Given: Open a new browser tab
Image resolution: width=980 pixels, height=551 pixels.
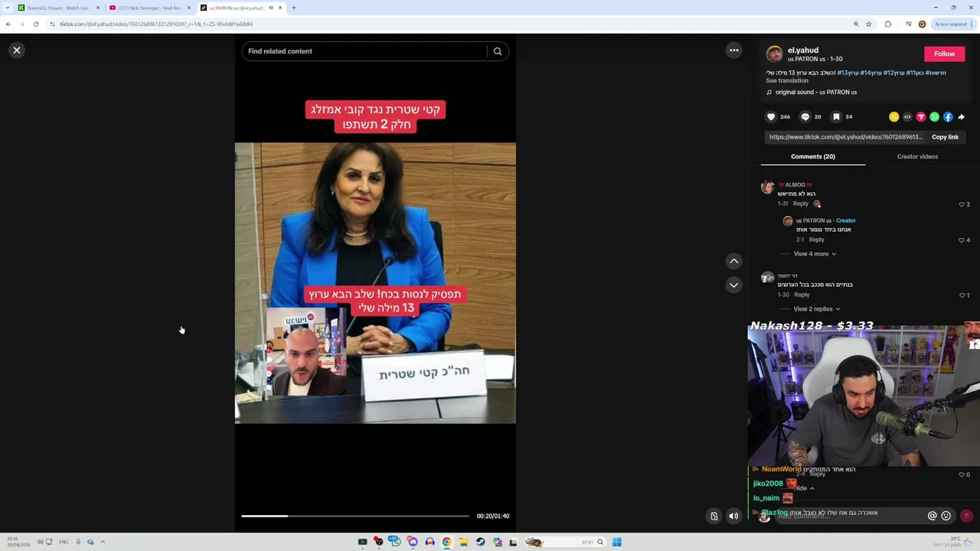Looking at the screenshot, I should (x=294, y=8).
